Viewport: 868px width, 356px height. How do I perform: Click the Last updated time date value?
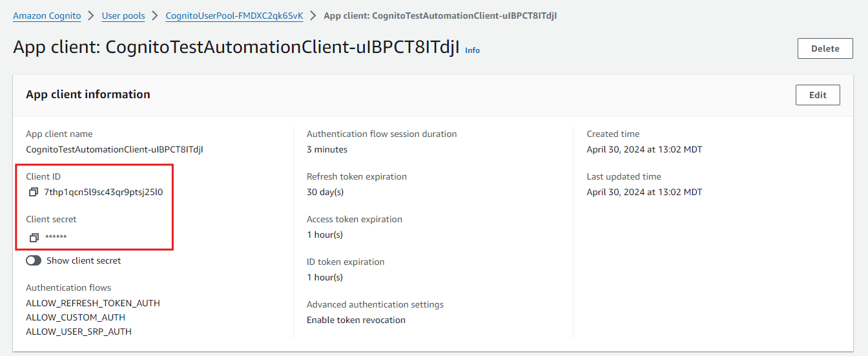point(645,192)
